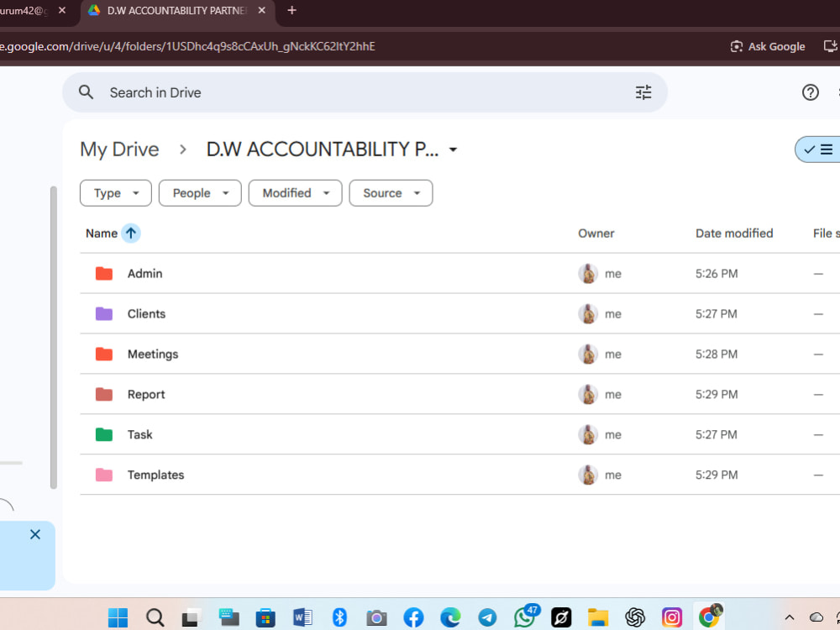Open Telegram from the taskbar
Image resolution: width=840 pixels, height=630 pixels.
pos(487,617)
